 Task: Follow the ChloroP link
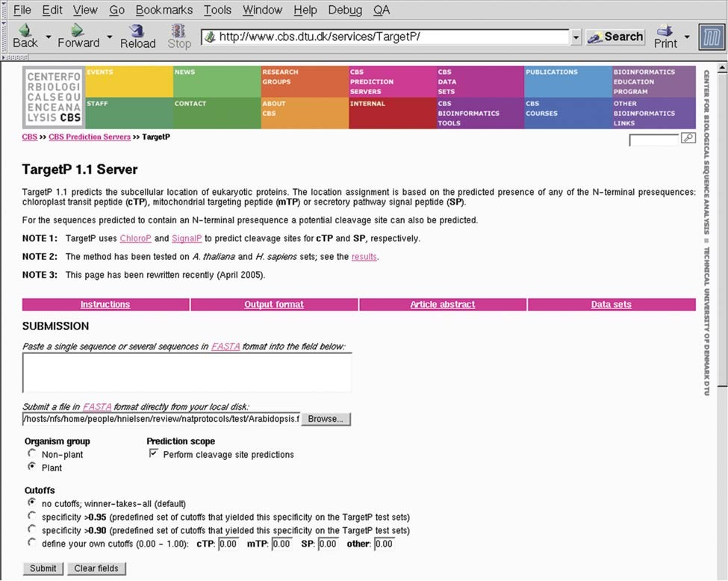pyautogui.click(x=136, y=238)
